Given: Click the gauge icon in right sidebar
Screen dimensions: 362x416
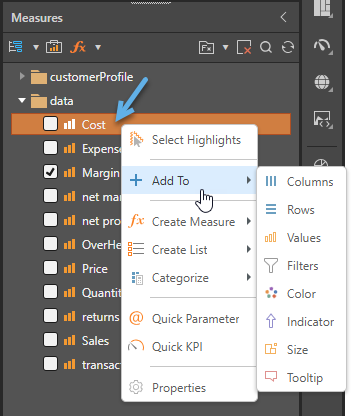Looking at the screenshot, I should [x=322, y=46].
